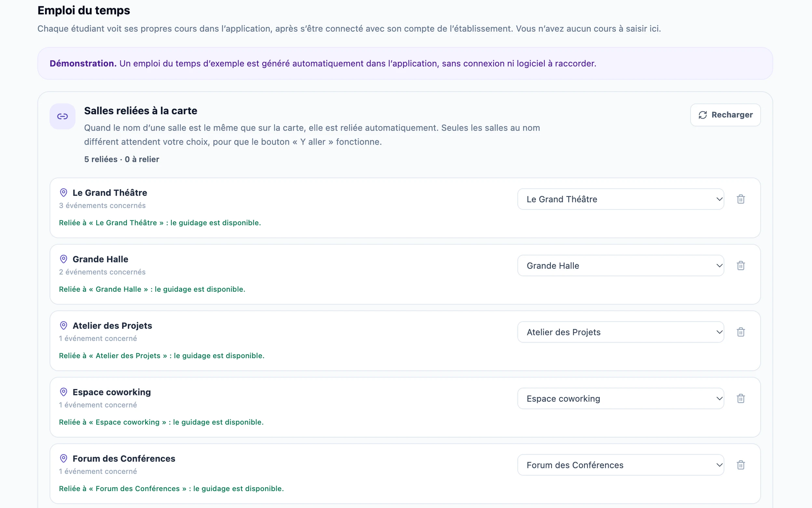
Task: Click location pin beside Grande Halle
Action: coord(63,259)
